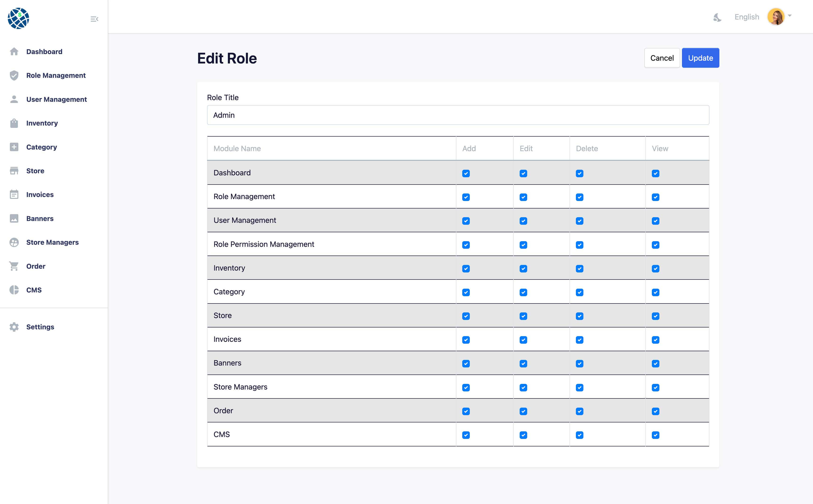The width and height of the screenshot is (813, 504).
Task: Collapse the sidebar using the menu toggle
Action: tap(94, 19)
